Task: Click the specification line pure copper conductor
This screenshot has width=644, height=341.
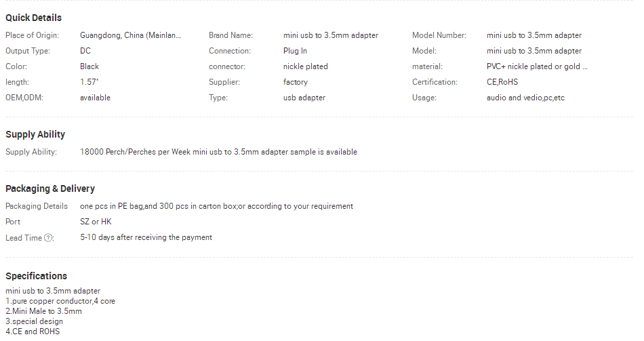Action: (x=60, y=301)
